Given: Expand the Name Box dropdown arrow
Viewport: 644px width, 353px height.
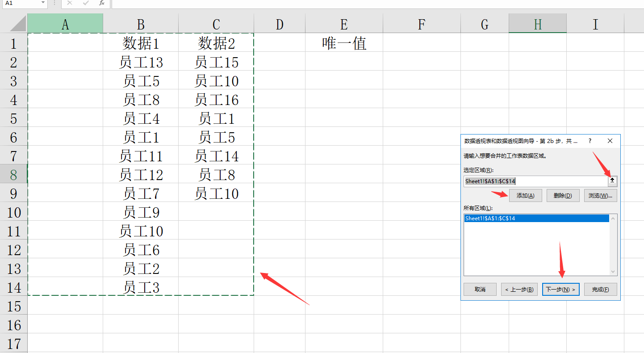Looking at the screenshot, I should pyautogui.click(x=43, y=3).
